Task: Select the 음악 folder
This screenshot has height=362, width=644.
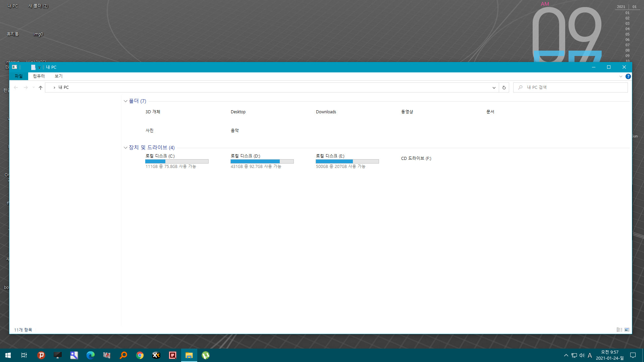Action: 235,130
